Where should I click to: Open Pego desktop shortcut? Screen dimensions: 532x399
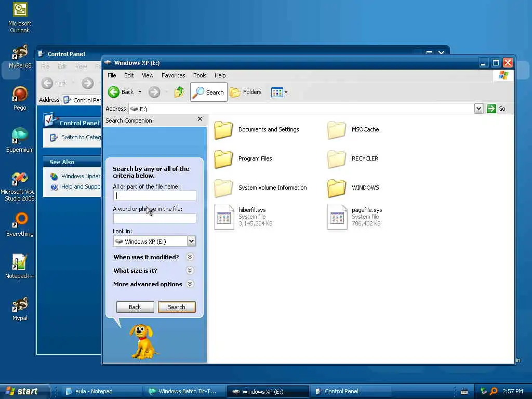tap(20, 98)
